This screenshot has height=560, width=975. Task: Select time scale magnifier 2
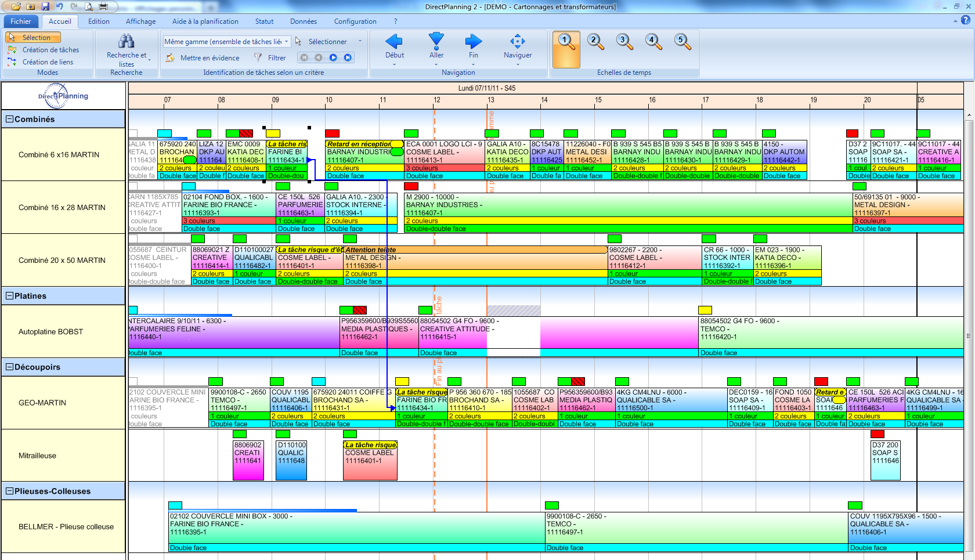click(x=595, y=41)
